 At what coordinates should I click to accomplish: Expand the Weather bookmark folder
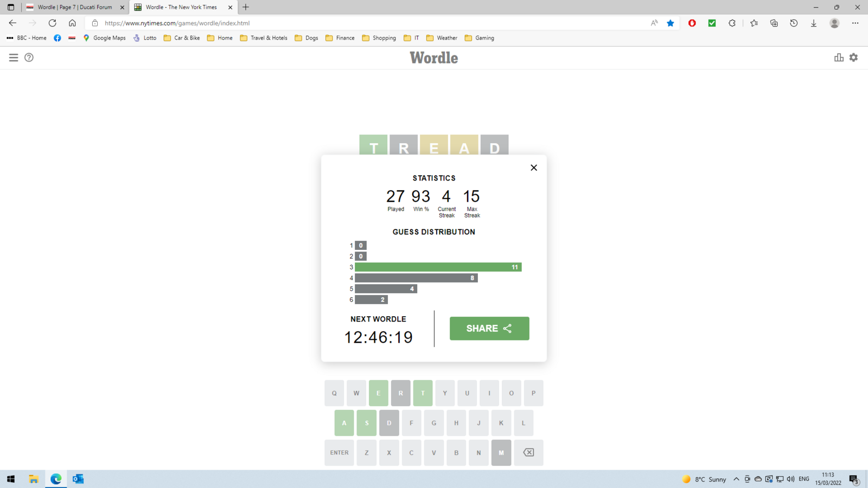[x=442, y=38]
